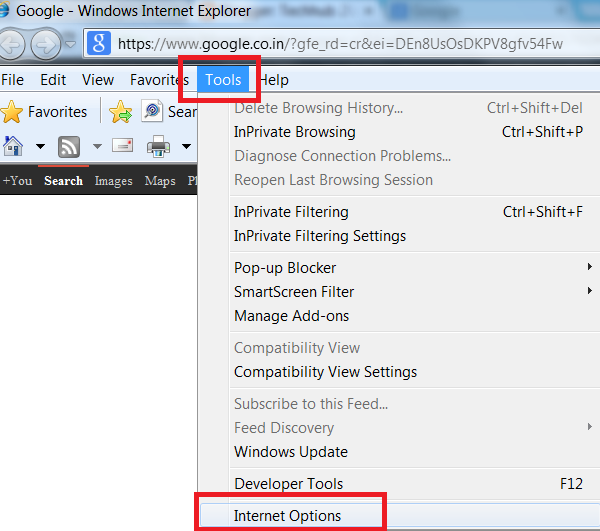Click the Maps link on Google bar
Screen dimensions: 600x531
(x=160, y=181)
